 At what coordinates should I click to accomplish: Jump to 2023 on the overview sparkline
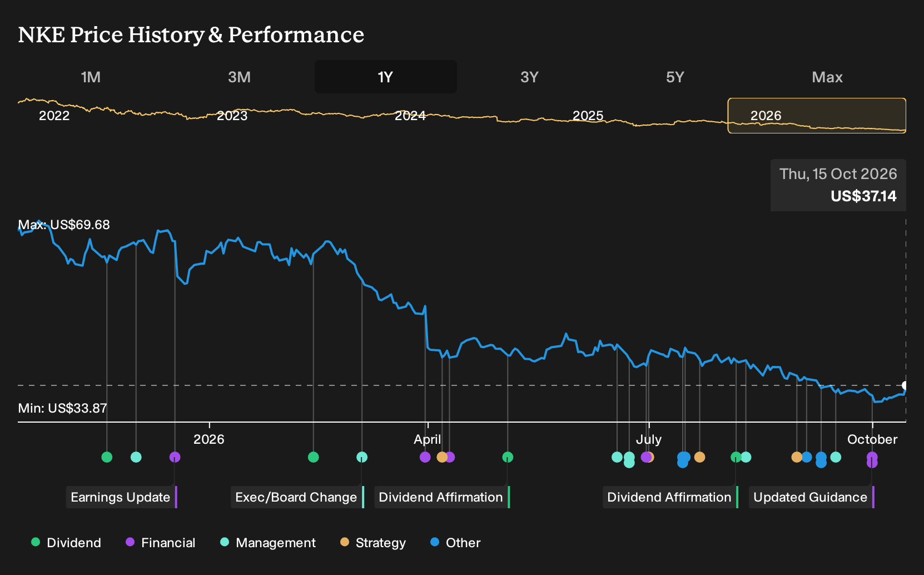click(232, 116)
